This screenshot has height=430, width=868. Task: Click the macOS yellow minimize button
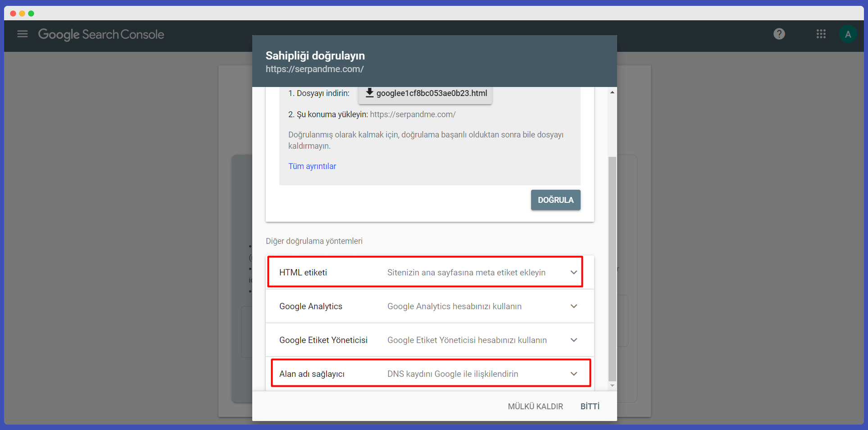point(22,14)
